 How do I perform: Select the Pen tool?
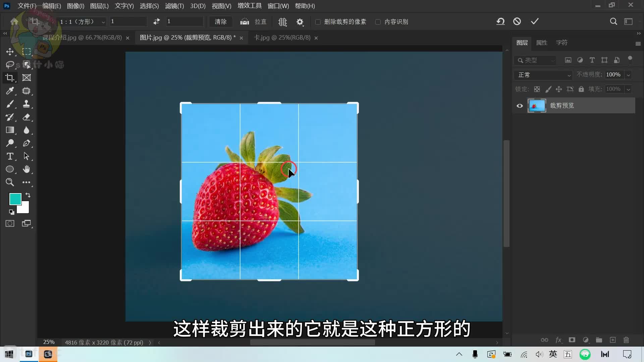[26, 143]
